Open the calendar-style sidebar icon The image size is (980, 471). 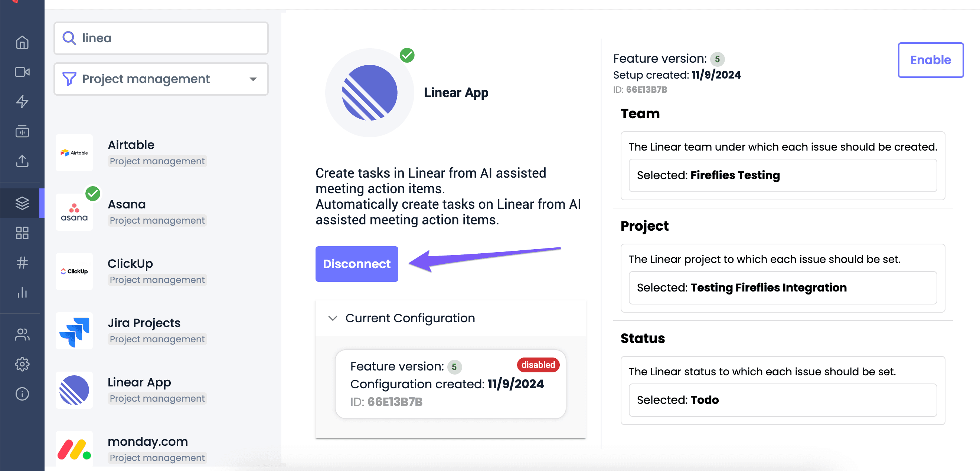click(22, 131)
